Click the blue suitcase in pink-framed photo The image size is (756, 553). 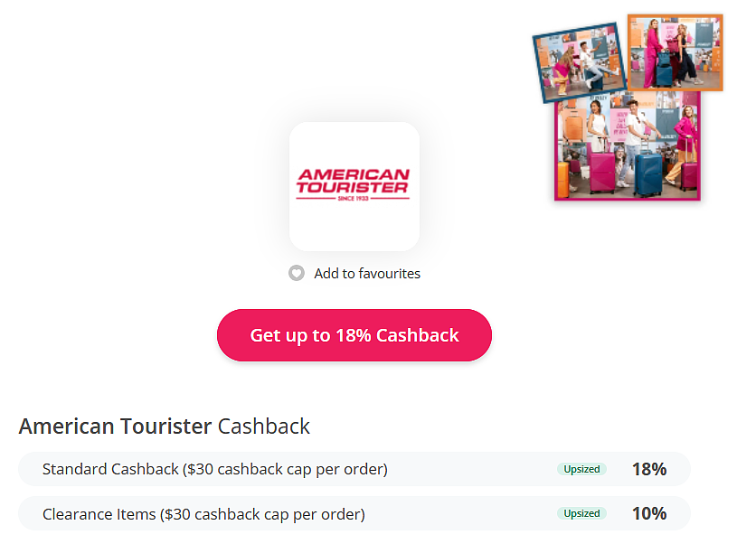click(648, 173)
